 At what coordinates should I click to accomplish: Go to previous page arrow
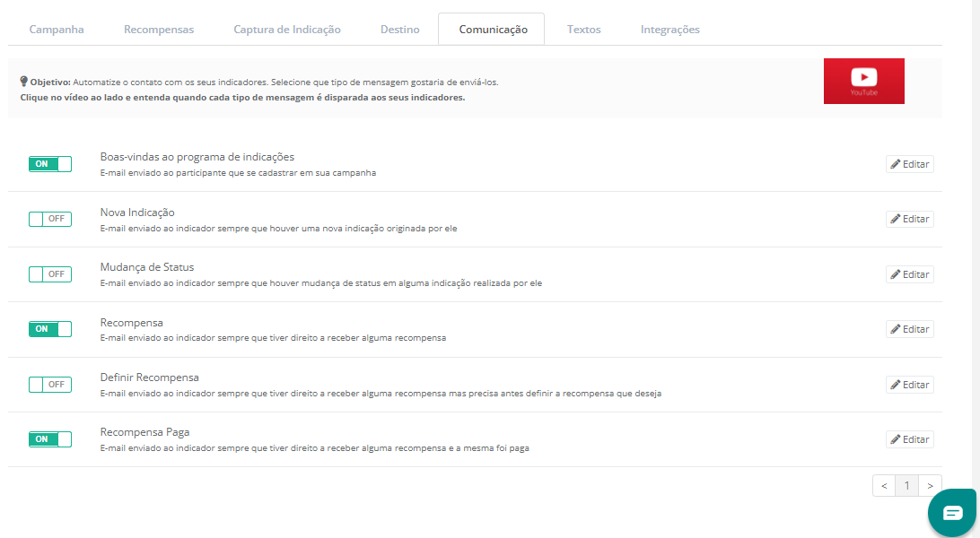point(884,486)
